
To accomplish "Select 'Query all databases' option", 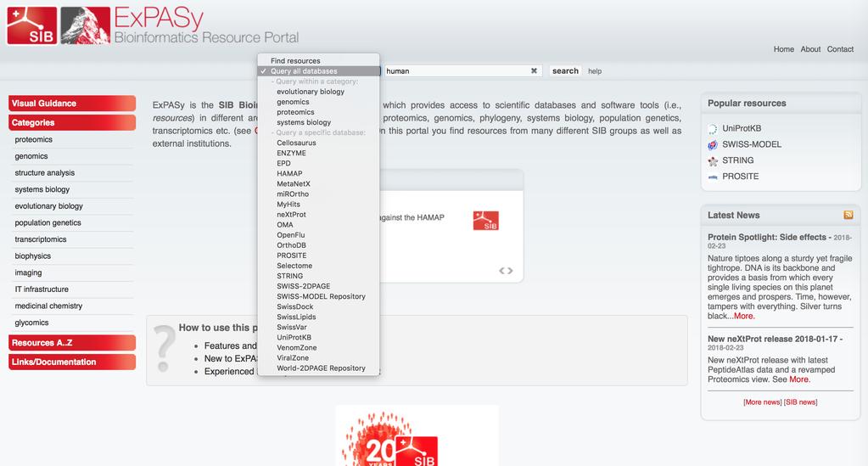I will point(319,71).
